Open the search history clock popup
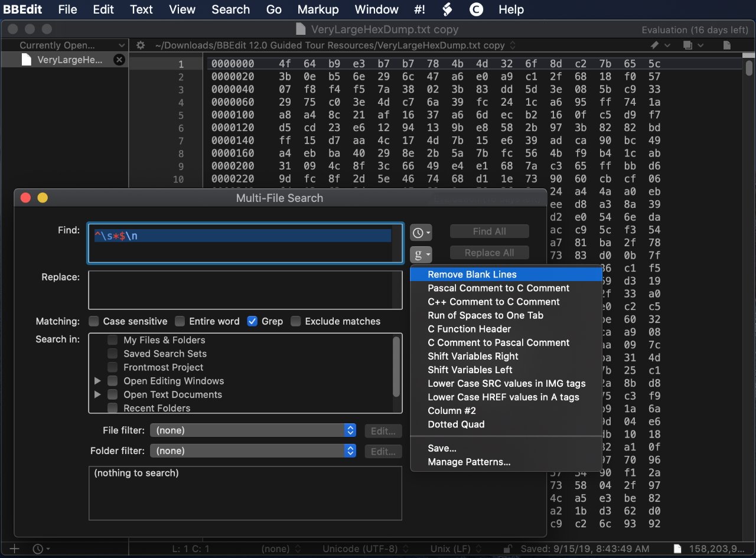This screenshot has height=558, width=756. [x=421, y=233]
